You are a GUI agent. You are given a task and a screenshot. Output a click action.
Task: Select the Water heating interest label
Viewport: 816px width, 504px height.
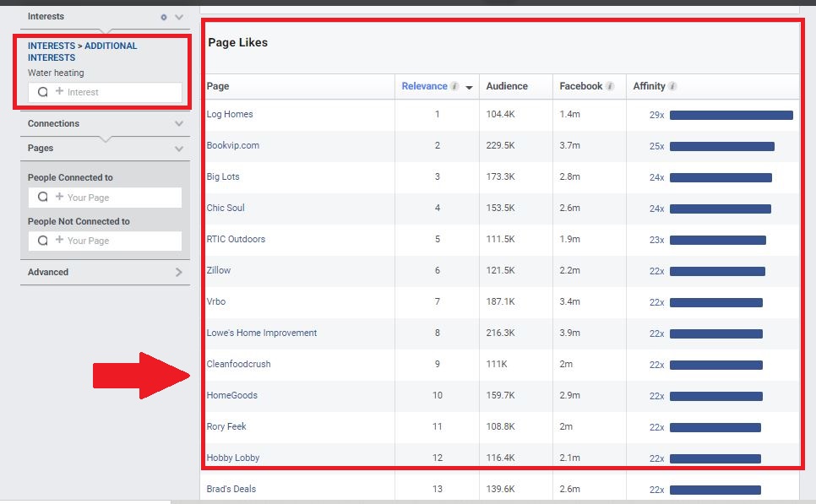click(x=56, y=73)
